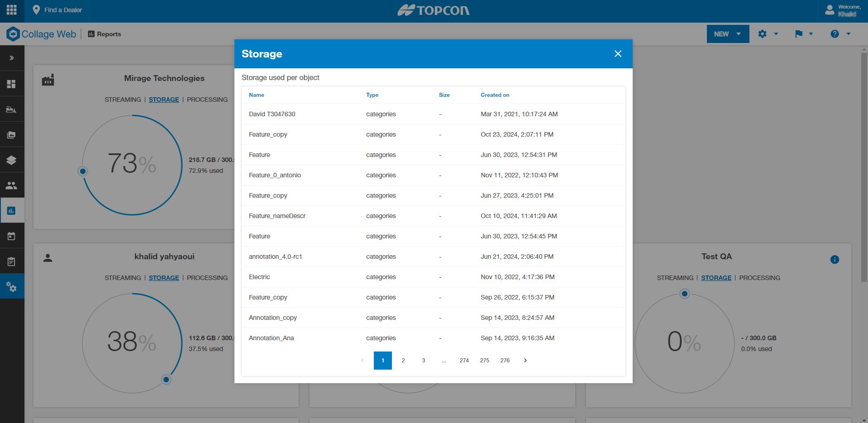This screenshot has width=868, height=423.
Task: Expand the left sidebar with chevron icon
Action: point(12,58)
